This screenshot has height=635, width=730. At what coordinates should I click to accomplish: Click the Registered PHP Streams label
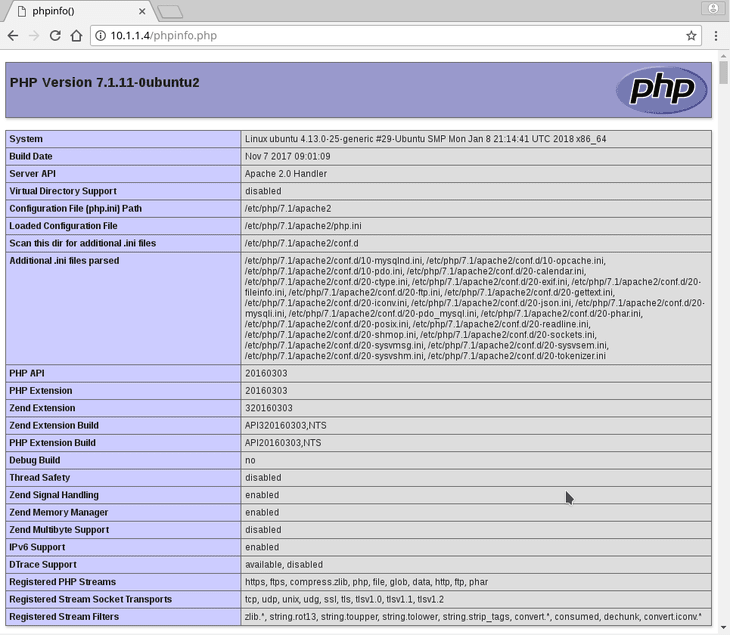point(62,582)
